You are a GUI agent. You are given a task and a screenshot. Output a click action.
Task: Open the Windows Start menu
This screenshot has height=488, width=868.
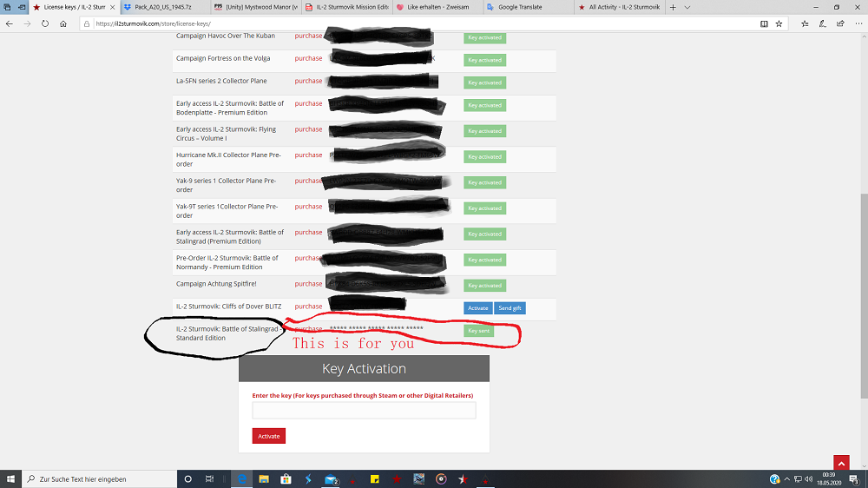pyautogui.click(x=10, y=479)
